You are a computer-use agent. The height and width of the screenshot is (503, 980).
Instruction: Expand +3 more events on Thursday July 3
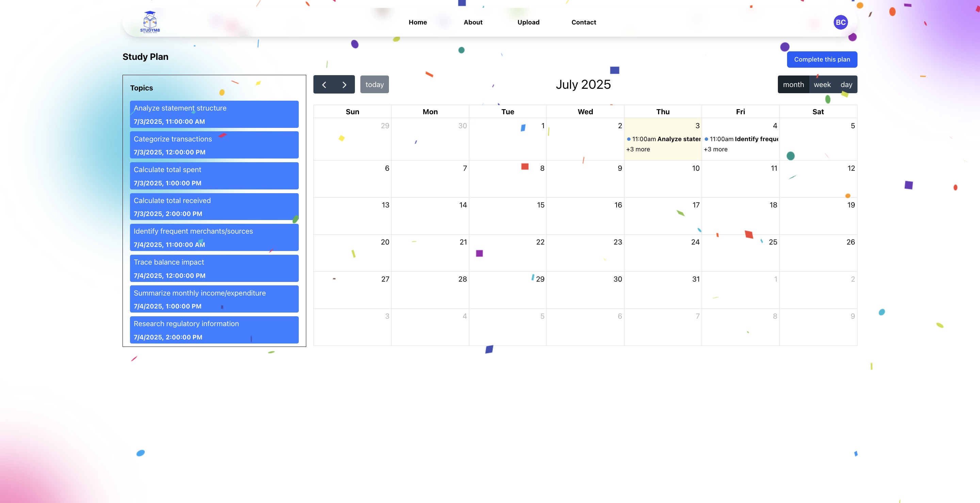[x=638, y=149]
